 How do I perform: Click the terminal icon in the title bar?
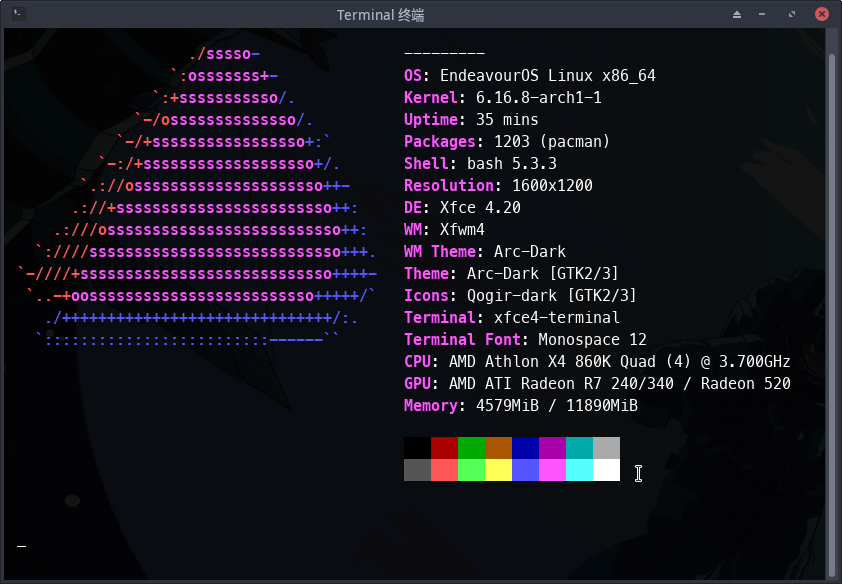point(14,14)
